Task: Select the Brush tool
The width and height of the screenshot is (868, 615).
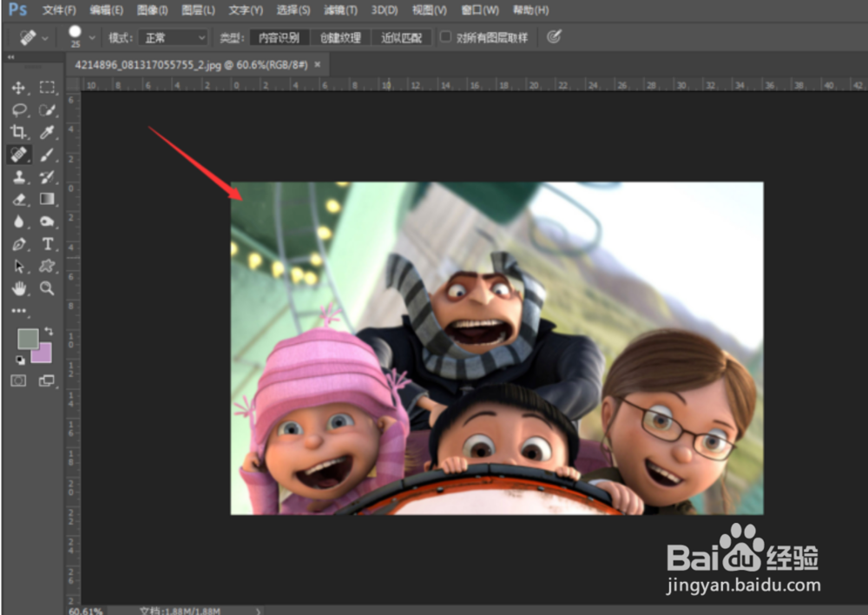Action: 47,155
